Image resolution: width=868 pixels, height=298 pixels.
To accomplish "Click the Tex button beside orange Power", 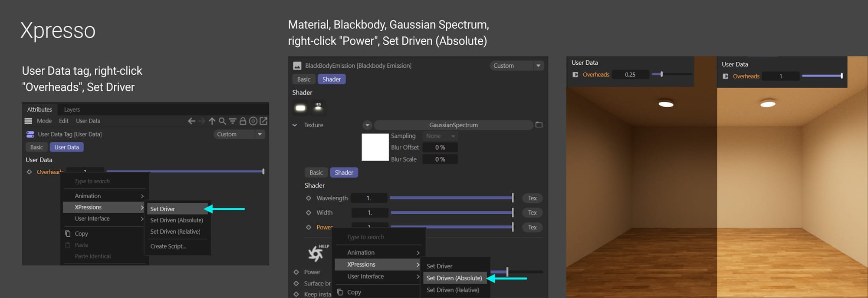I will click(x=533, y=227).
